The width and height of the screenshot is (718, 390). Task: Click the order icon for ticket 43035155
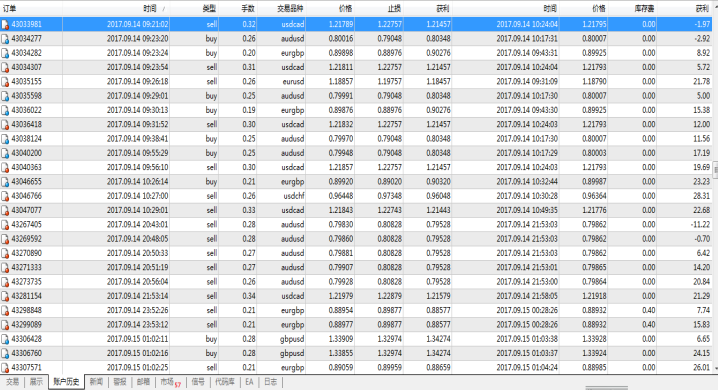[x=5, y=81]
